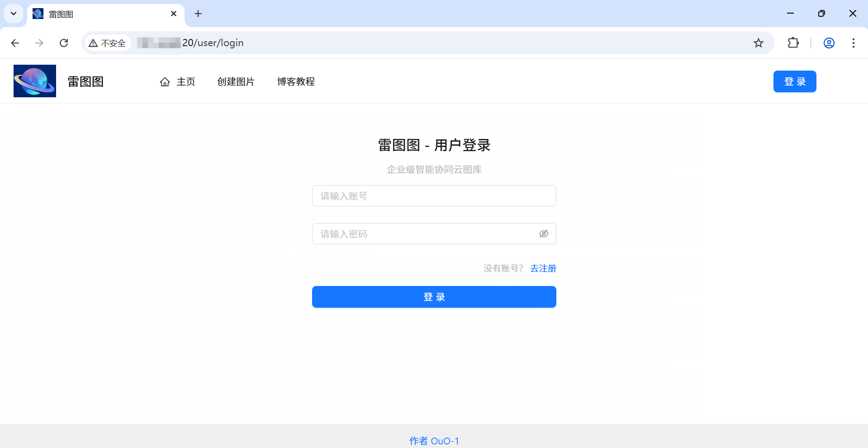Screen dimensions: 868x448
Task: Open the Chrome profile avatar icon
Action: click(829, 43)
